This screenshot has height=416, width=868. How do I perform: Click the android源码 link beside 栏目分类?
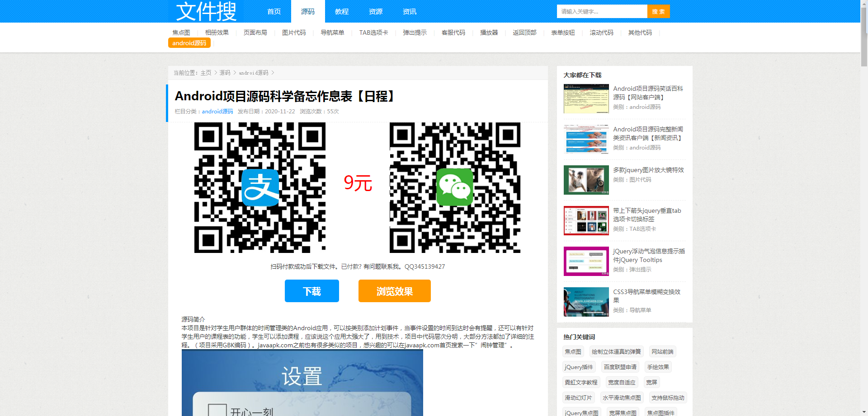coord(217,111)
